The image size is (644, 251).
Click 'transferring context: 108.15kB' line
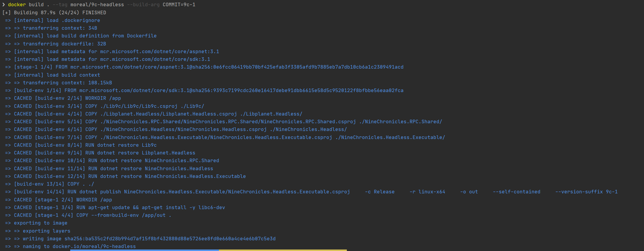coord(59,83)
